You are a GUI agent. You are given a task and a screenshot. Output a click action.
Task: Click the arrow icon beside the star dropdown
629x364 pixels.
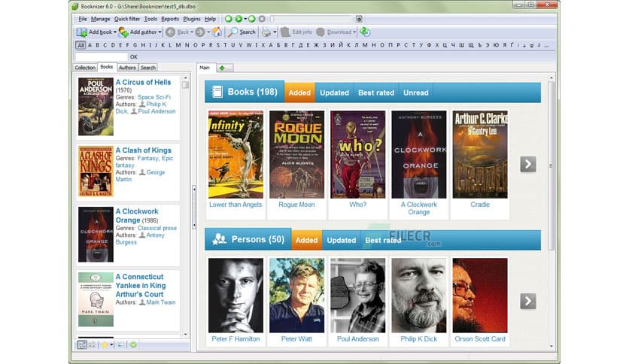120,344
